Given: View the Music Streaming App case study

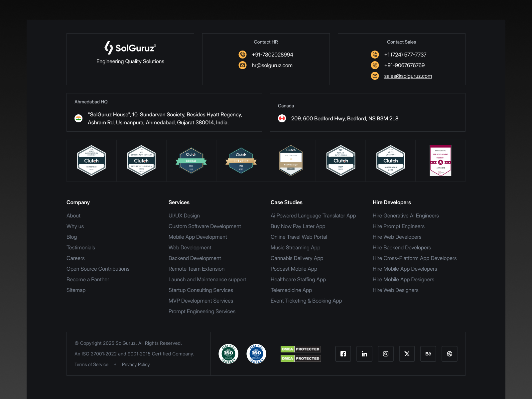Looking at the screenshot, I should pos(295,248).
